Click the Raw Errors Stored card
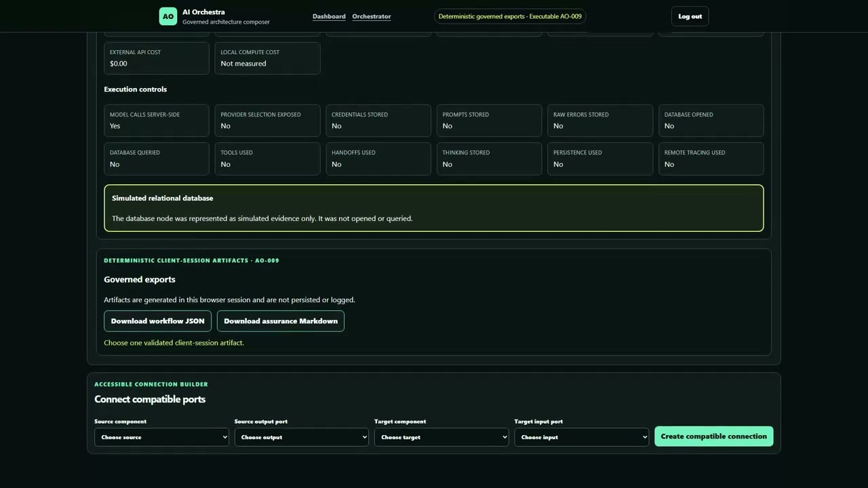This screenshot has width=868, height=488. point(600,121)
